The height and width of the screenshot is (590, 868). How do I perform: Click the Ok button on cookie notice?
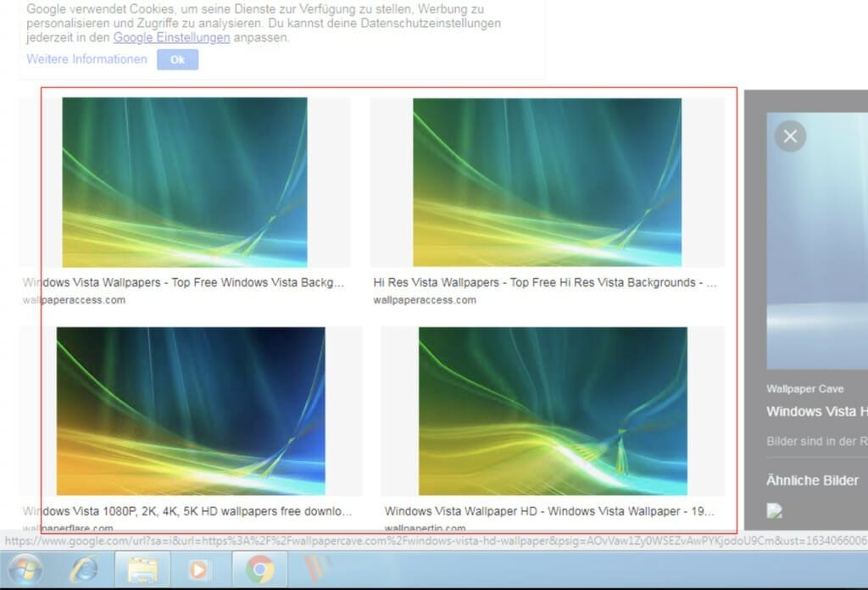(177, 60)
